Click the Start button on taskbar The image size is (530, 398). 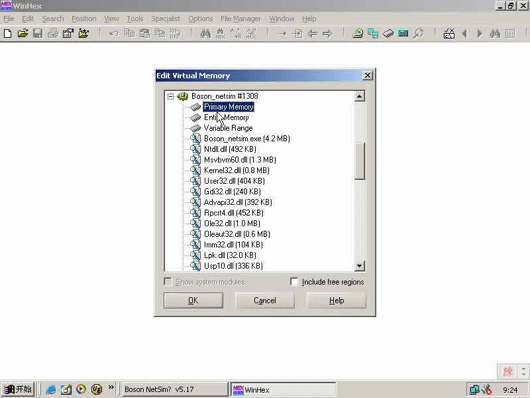18,390
